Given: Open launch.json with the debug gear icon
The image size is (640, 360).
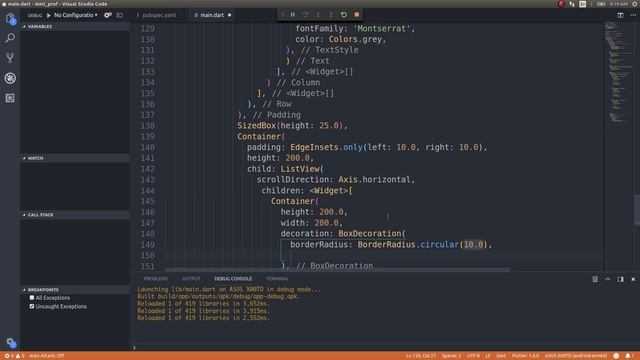Looking at the screenshot, I should click(x=107, y=15).
